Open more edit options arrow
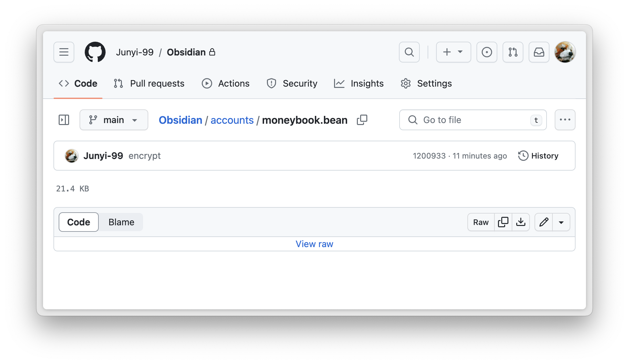Screen dimensions: 629x364 point(561,222)
